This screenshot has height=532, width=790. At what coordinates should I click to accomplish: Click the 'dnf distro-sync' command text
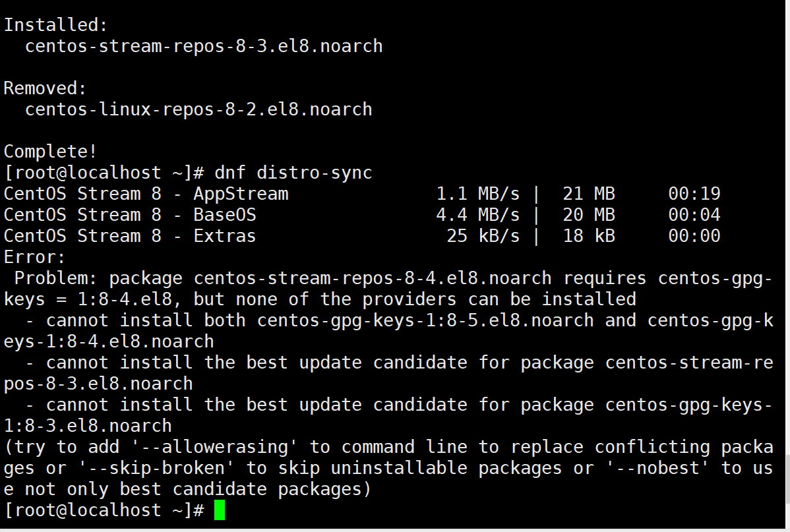coord(293,173)
